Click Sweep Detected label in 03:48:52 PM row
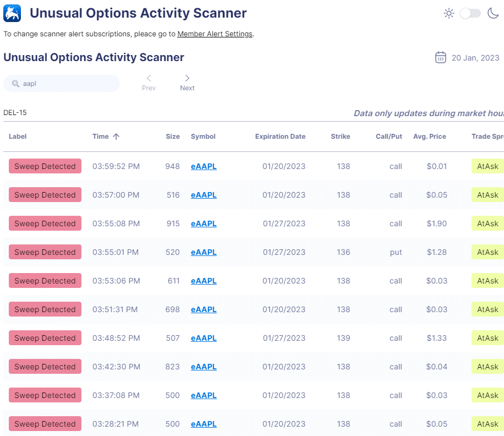The width and height of the screenshot is (504, 436). [x=45, y=337]
